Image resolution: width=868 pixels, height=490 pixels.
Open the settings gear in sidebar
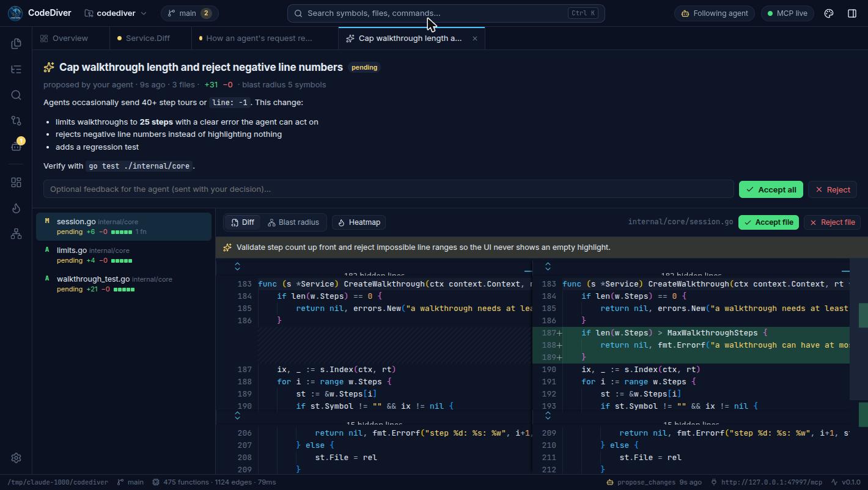tap(16, 458)
